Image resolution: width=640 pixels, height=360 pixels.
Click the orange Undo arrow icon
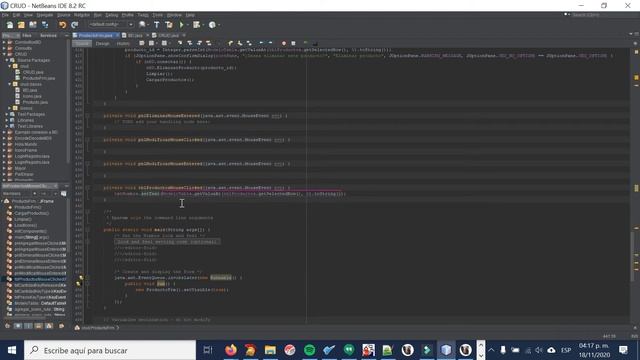(62, 25)
